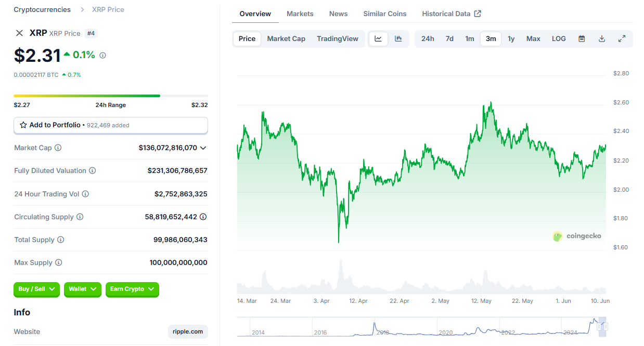Click Circulating Supply label info icon
The height and width of the screenshot is (346, 644).
pos(80,217)
